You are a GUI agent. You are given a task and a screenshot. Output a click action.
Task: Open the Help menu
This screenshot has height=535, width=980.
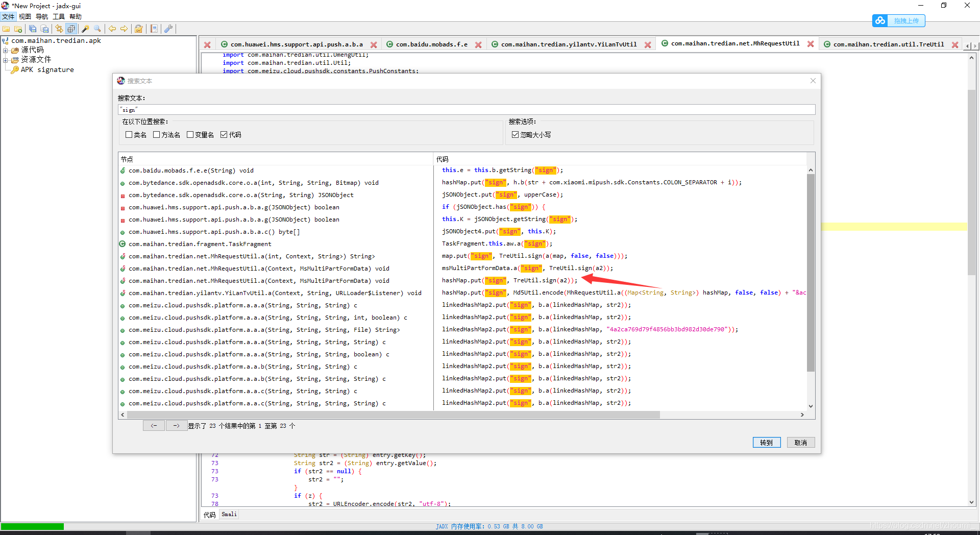pos(76,17)
